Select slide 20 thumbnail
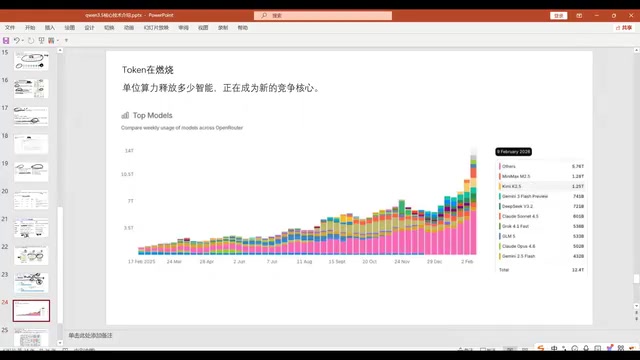Viewport: 640px width, 360px height. tap(31, 199)
